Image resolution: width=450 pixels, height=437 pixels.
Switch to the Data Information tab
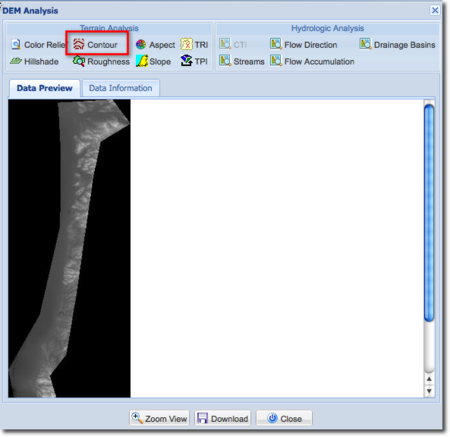[x=121, y=88]
